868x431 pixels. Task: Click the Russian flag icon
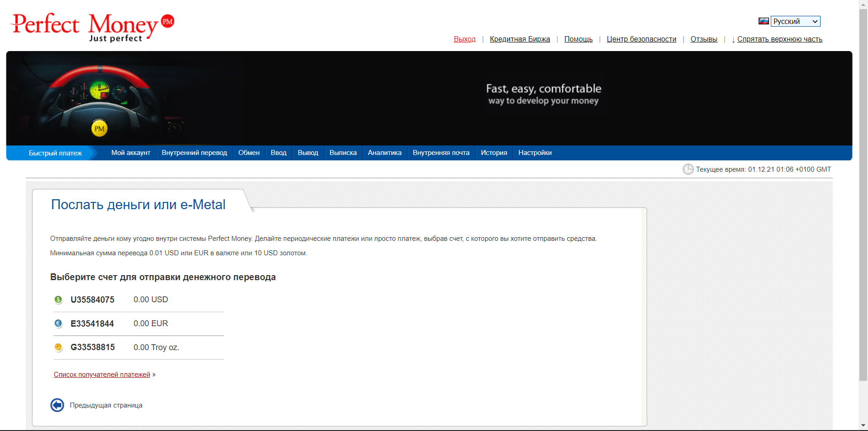[x=764, y=21]
